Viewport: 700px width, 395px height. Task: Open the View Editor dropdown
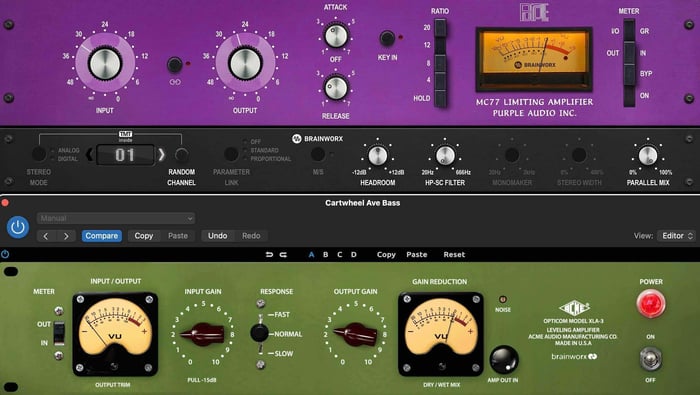click(677, 236)
